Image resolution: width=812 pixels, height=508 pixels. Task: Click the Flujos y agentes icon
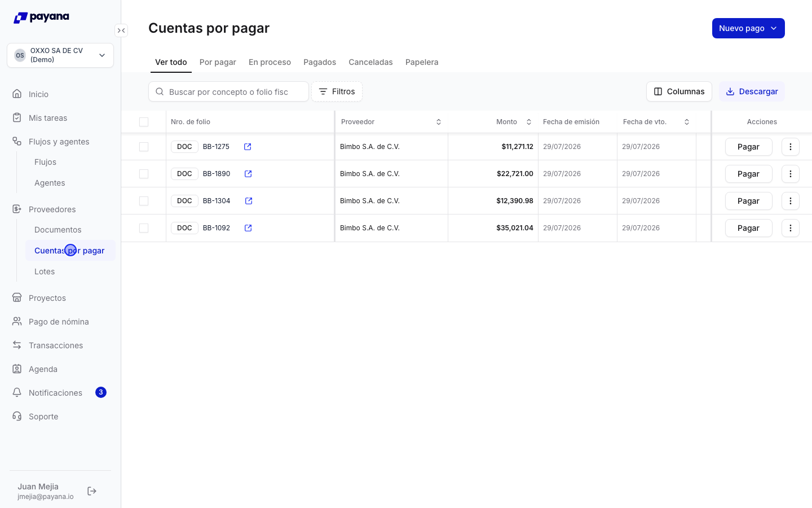pos(17,141)
